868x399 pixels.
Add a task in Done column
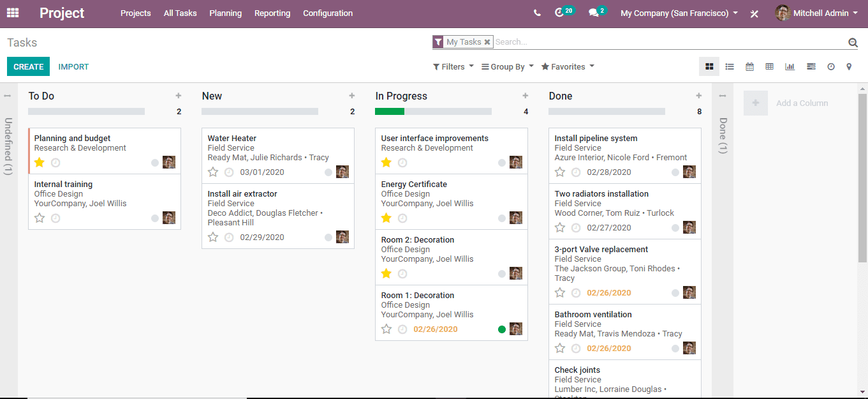(699, 96)
